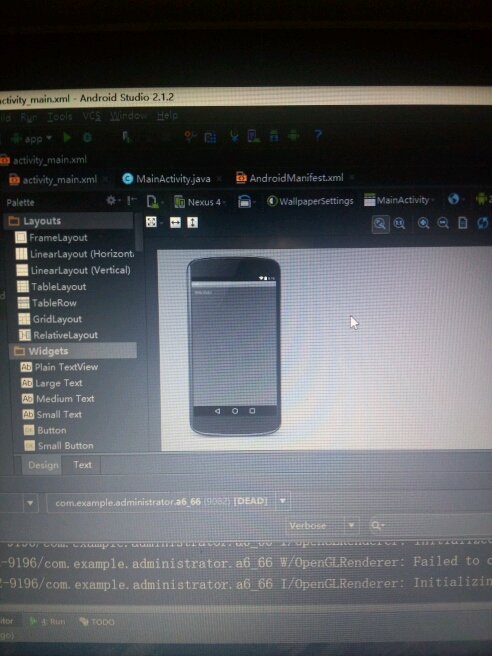492x656 pixels.
Task: Open configuration to render dropdown icon
Action: [153, 202]
